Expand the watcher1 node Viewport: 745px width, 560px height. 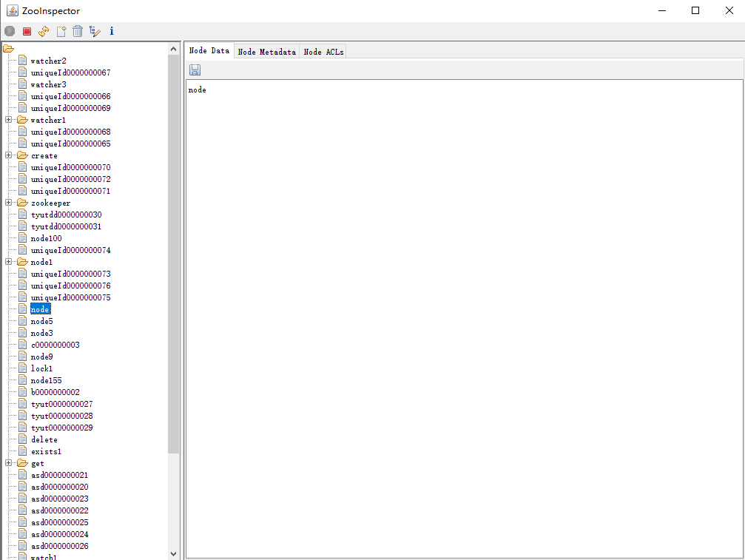pos(9,120)
